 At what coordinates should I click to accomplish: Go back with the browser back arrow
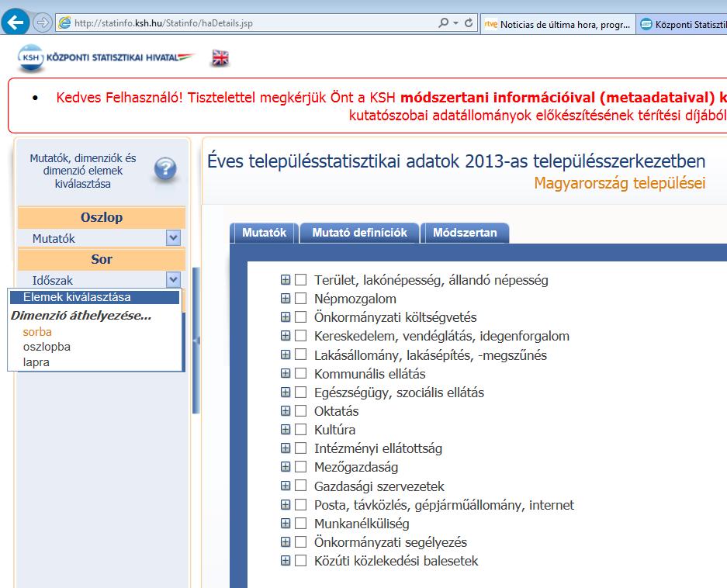click(x=16, y=22)
